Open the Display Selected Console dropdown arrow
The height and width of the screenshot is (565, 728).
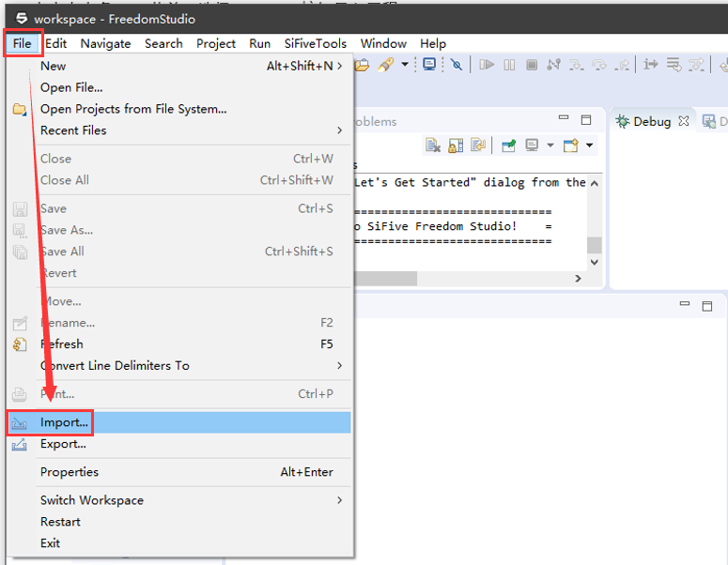[550, 145]
